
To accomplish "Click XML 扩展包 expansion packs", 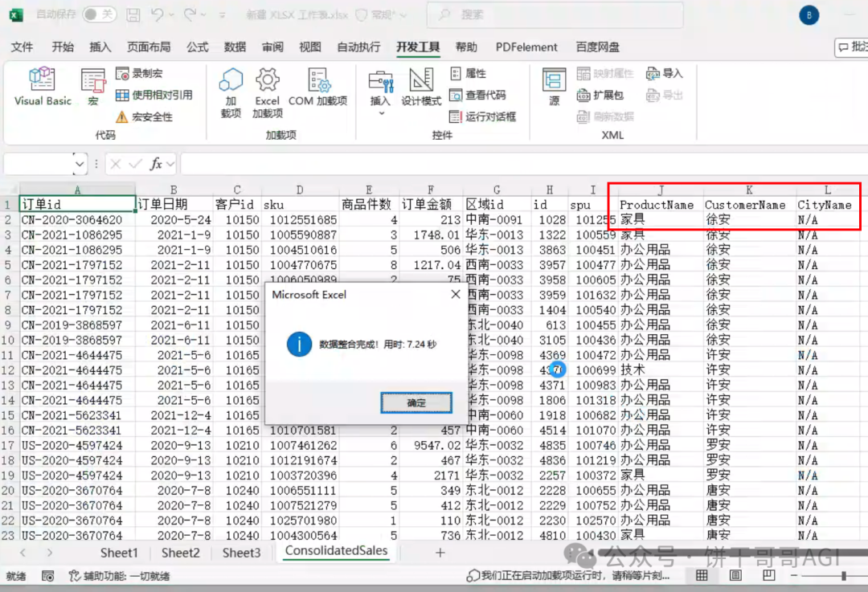I will [600, 95].
